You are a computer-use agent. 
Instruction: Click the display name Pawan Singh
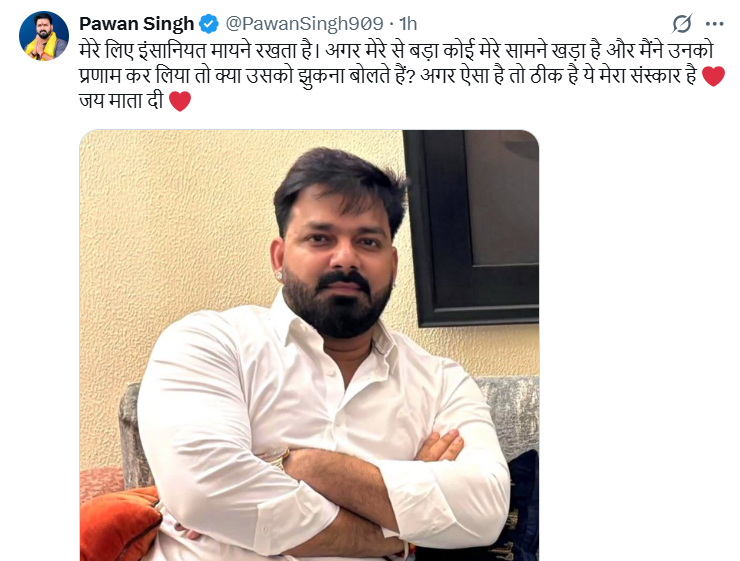click(x=136, y=24)
